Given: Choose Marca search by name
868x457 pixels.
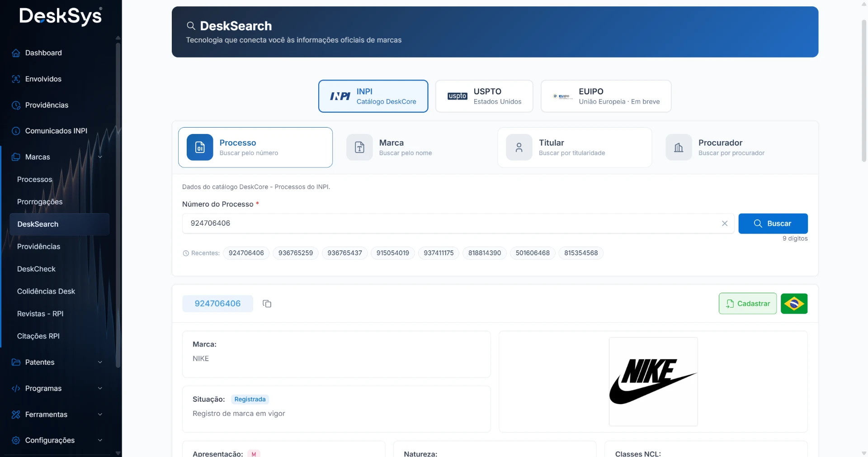Looking at the screenshot, I should (x=415, y=148).
